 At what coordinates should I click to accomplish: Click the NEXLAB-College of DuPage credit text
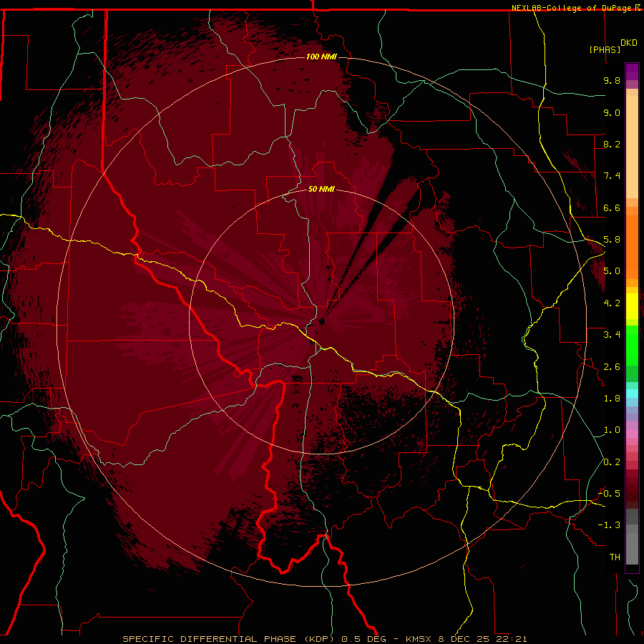point(571,8)
